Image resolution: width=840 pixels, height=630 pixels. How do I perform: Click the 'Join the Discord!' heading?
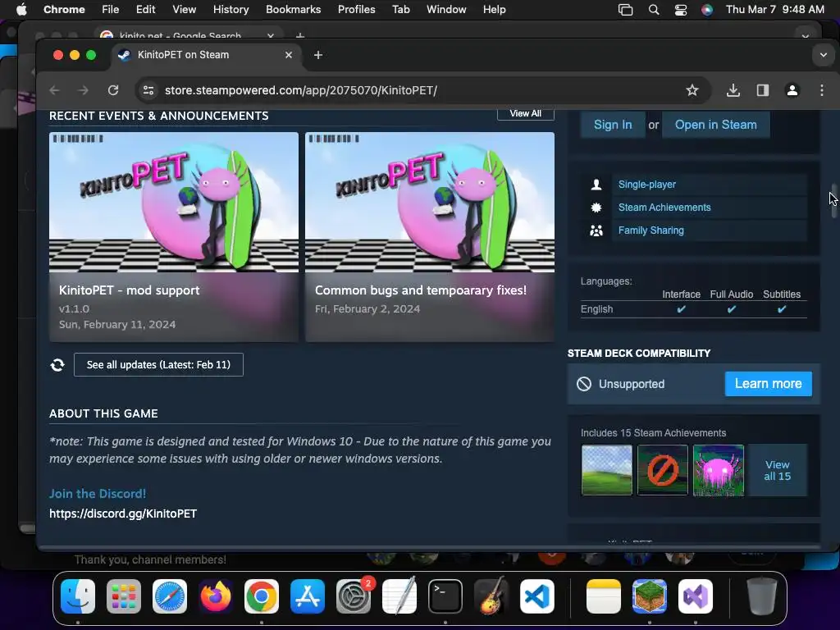pos(98,494)
